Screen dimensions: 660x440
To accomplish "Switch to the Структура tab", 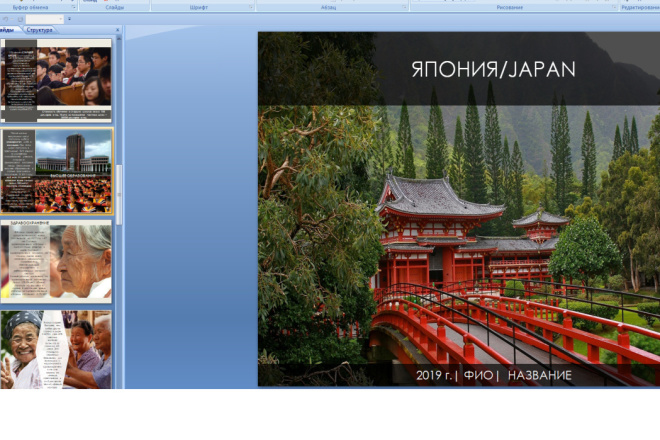I will click(x=40, y=30).
